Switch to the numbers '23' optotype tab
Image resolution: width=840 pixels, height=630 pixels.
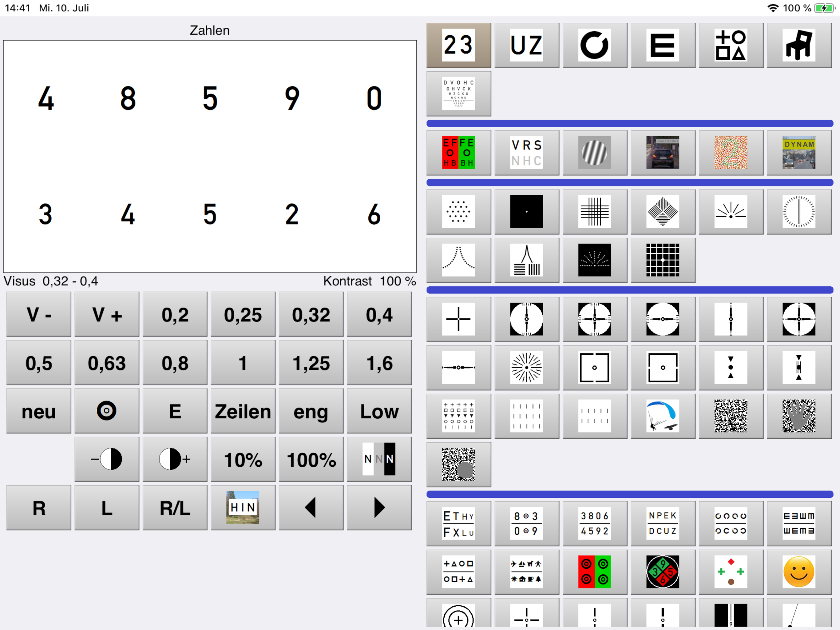click(458, 45)
